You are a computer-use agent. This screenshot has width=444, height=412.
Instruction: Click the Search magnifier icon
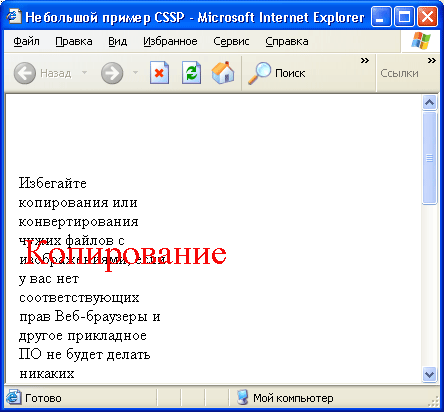259,73
